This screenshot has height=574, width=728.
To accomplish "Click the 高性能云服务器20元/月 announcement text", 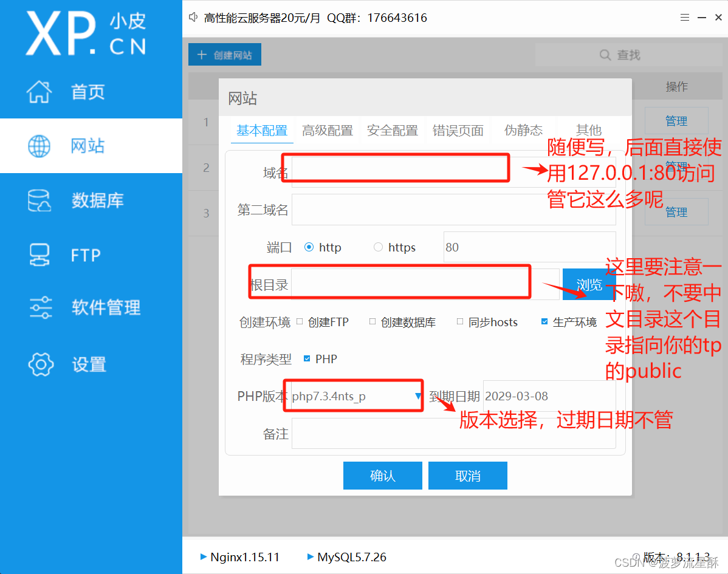I will pos(262,18).
